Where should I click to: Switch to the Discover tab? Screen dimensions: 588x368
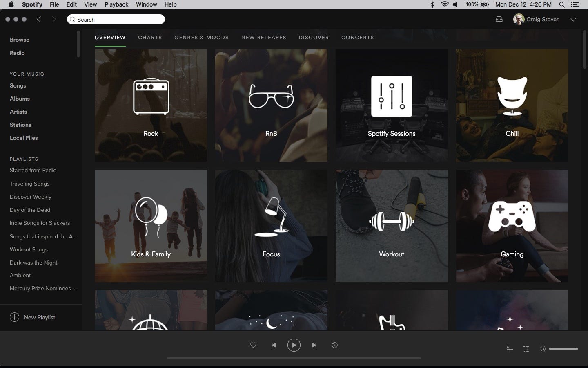314,37
